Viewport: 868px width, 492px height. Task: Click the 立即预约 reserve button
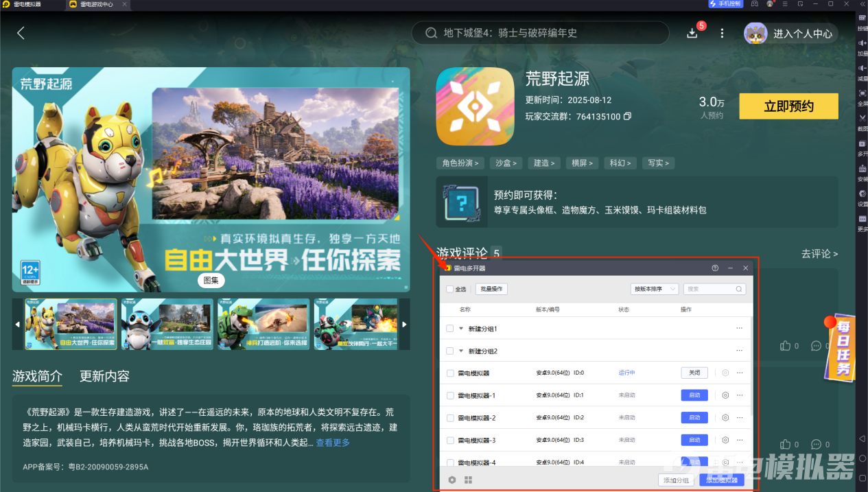[788, 106]
